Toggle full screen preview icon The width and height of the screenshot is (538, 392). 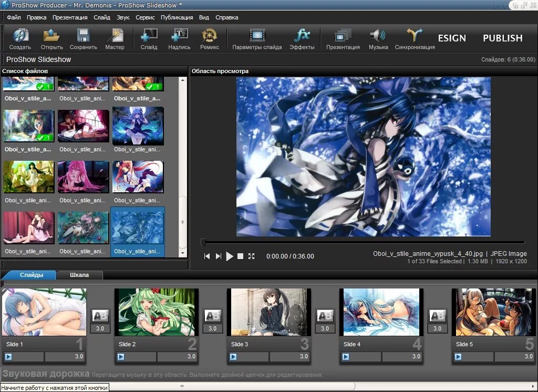pyautogui.click(x=252, y=256)
